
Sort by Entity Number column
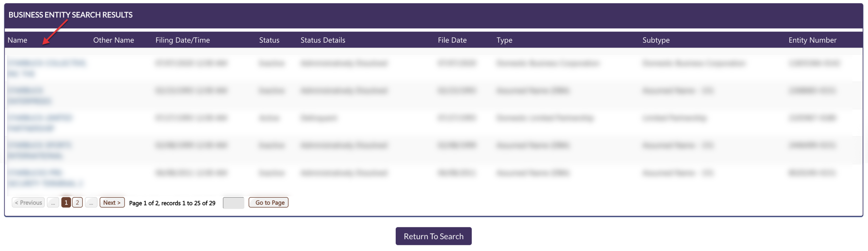point(812,40)
